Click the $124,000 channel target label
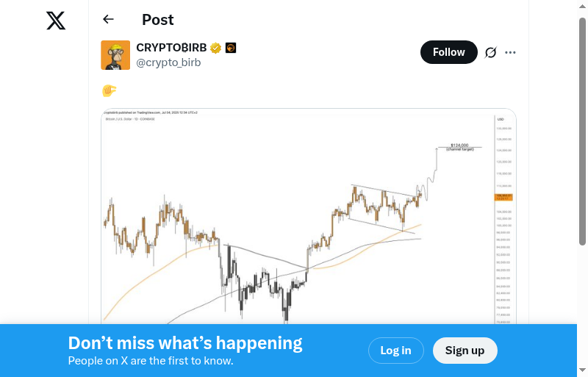 click(459, 147)
